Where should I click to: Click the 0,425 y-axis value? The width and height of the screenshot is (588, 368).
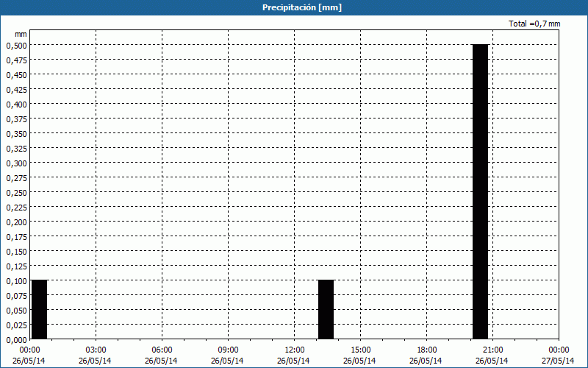(16, 89)
